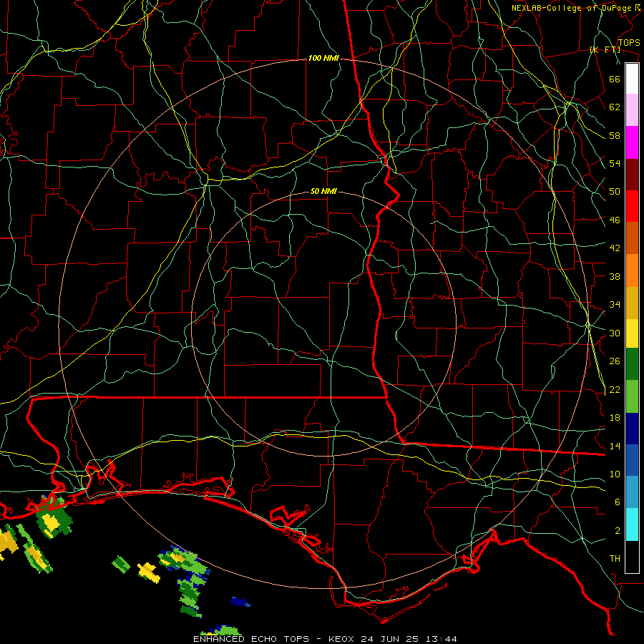Viewport: 644px width, 644px height.
Task: Select the light green legend swatch
Action: (x=632, y=396)
